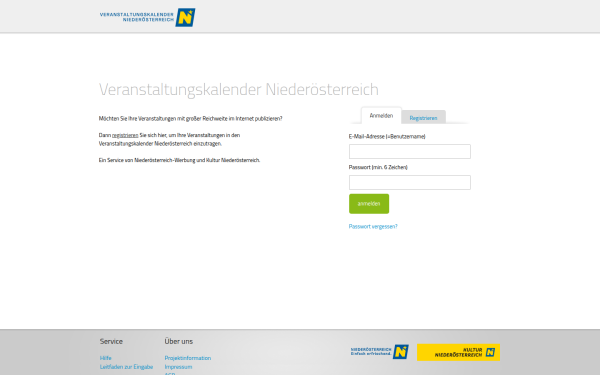Select the sentence about Niederösterreich-Werbung service

tap(179, 160)
